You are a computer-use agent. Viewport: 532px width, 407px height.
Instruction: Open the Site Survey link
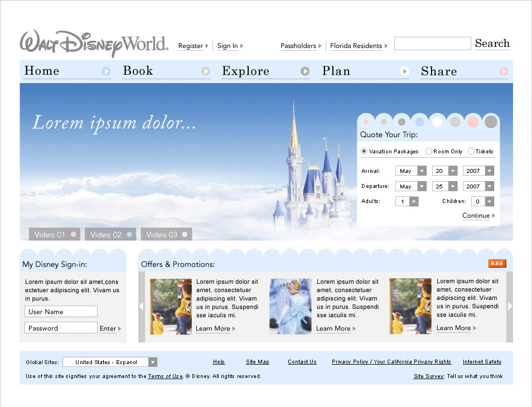click(429, 376)
